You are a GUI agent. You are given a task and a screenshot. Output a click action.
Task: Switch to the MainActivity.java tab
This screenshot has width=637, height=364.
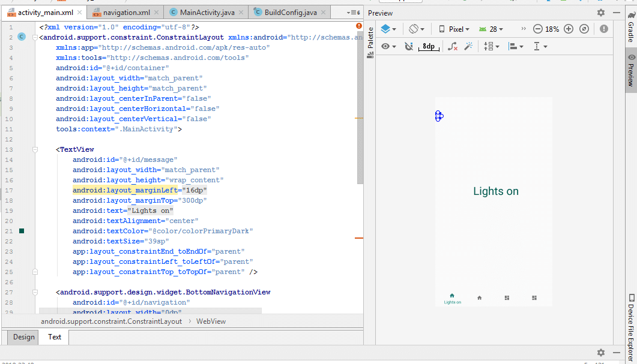point(207,12)
